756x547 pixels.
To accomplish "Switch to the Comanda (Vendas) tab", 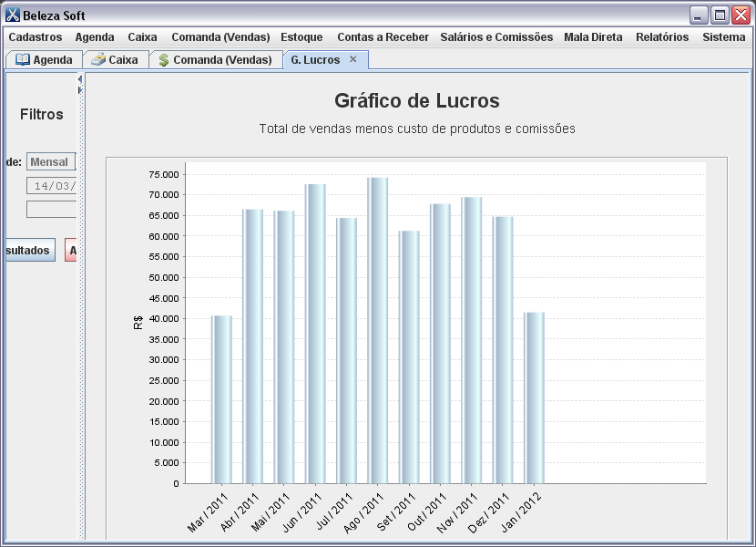I will pos(216,60).
